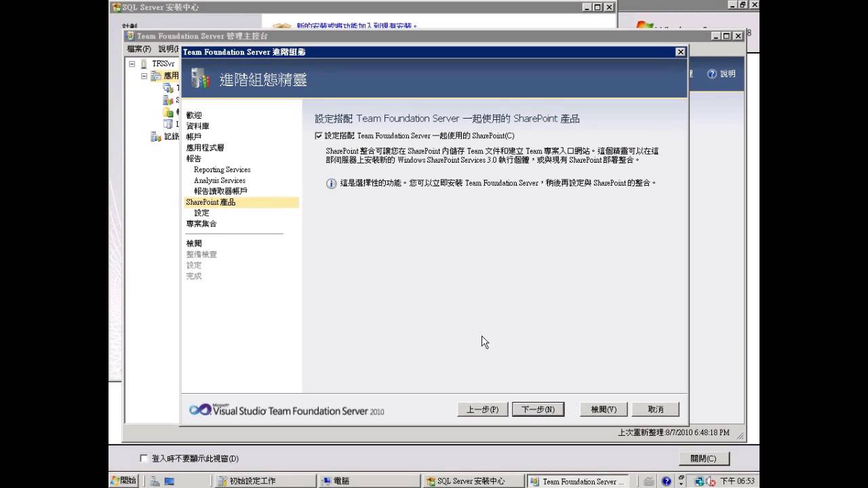Click the taskbar clock showing 下午 06:53
This screenshot has width=868, height=488.
[x=737, y=481]
